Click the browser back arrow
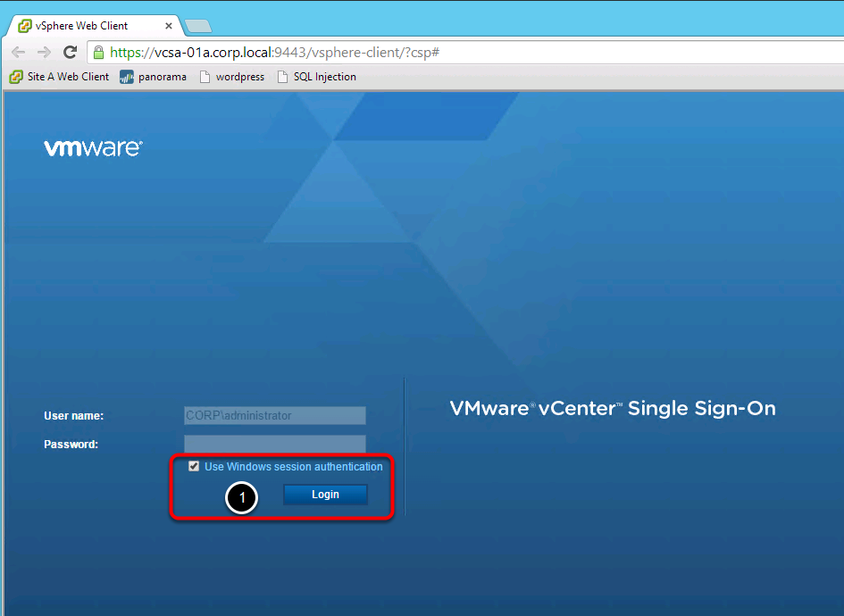Image resolution: width=844 pixels, height=616 pixels. (x=18, y=52)
